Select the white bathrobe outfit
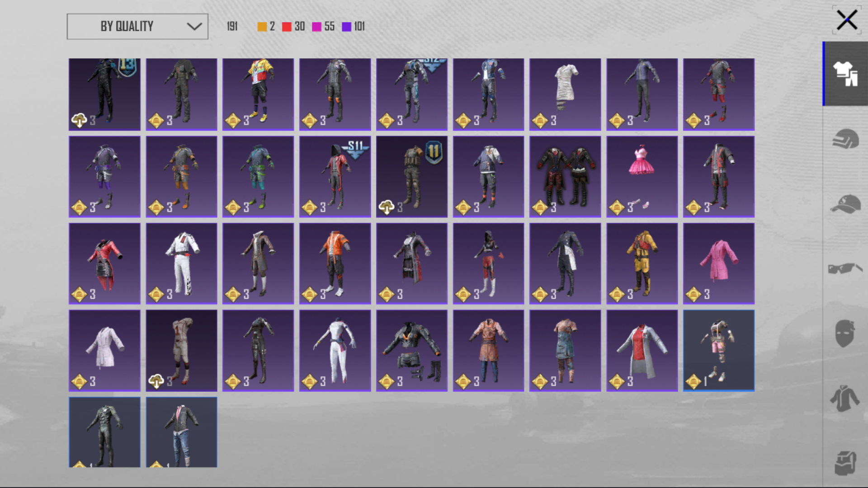This screenshot has height=488, width=868. (x=104, y=351)
